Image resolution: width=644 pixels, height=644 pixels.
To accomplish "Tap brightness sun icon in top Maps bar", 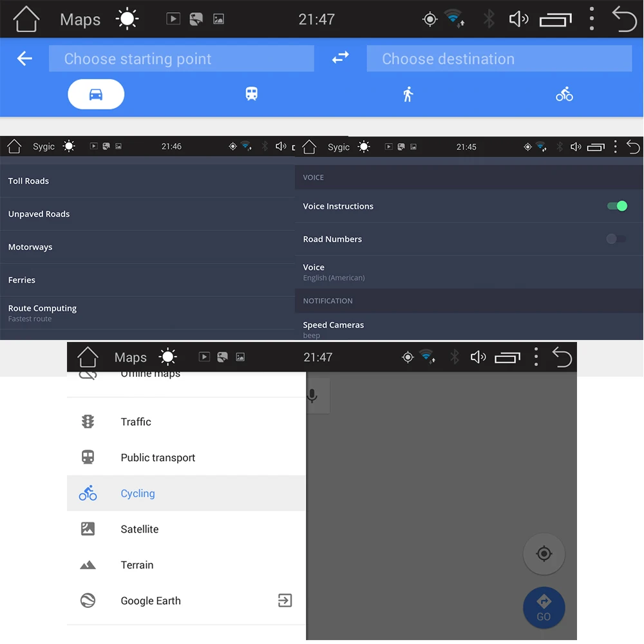I will pos(127,19).
